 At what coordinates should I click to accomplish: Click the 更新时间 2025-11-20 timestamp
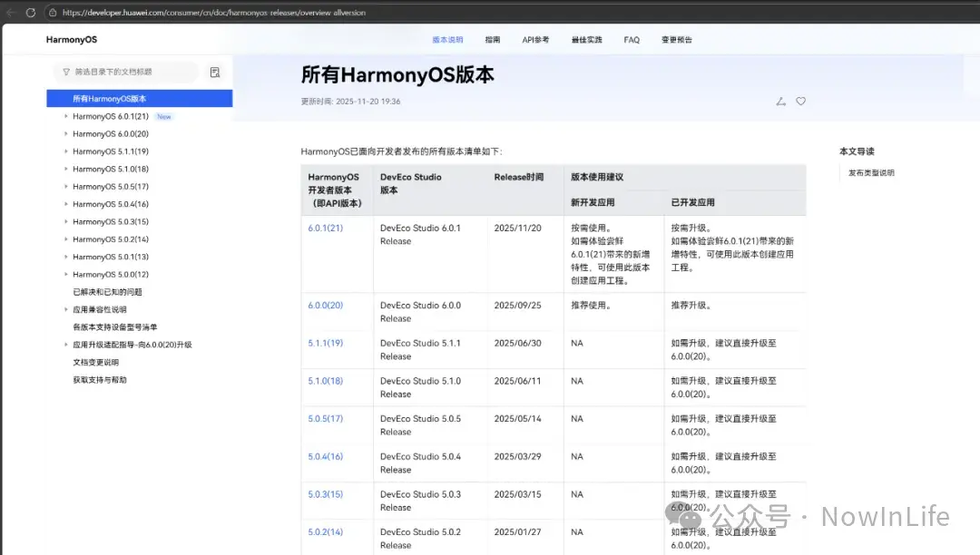click(x=350, y=102)
